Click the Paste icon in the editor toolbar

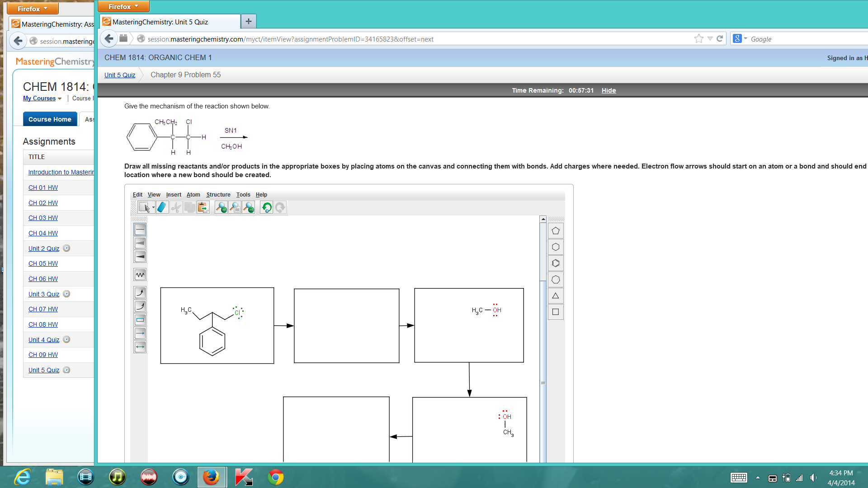click(203, 207)
